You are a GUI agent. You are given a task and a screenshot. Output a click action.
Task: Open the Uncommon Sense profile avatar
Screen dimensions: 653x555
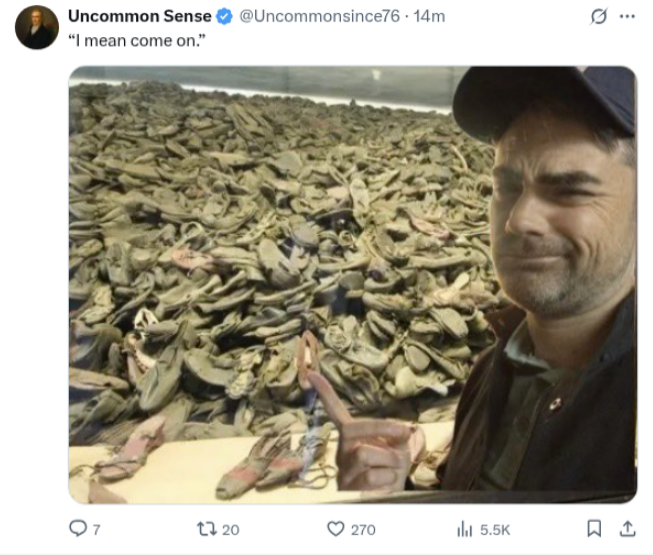coord(37,27)
